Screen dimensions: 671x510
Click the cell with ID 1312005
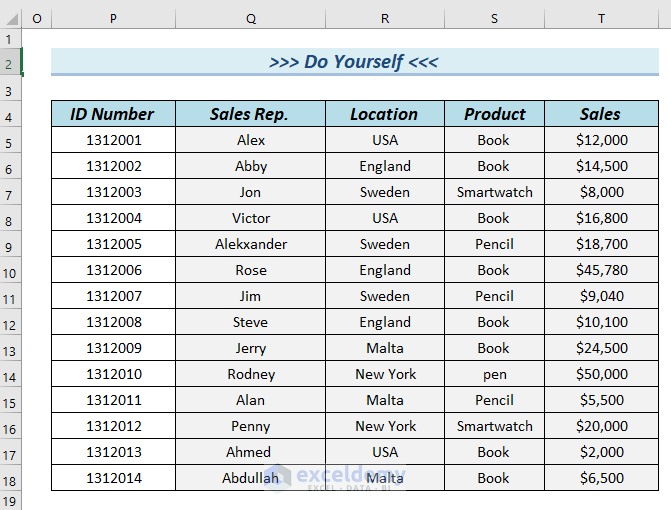[113, 244]
